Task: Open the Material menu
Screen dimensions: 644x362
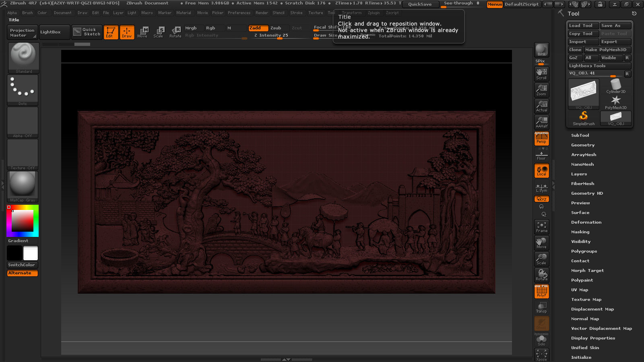Action: (x=184, y=13)
